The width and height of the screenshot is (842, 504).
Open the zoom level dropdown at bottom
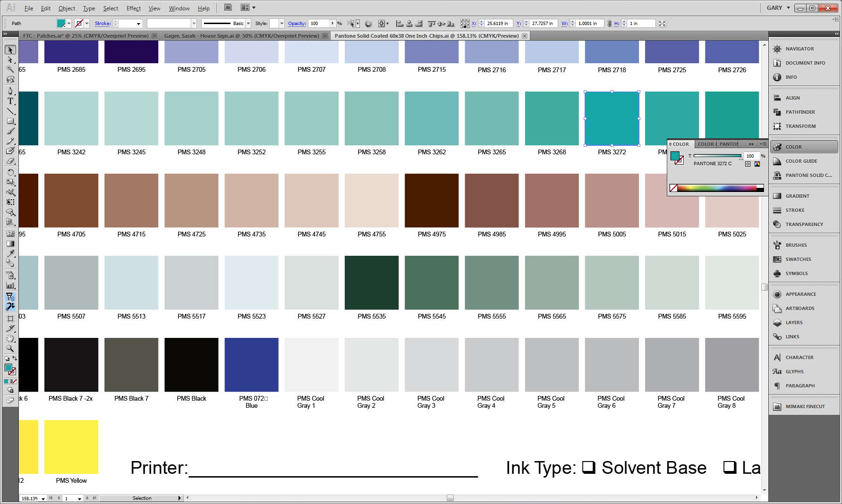[43, 498]
